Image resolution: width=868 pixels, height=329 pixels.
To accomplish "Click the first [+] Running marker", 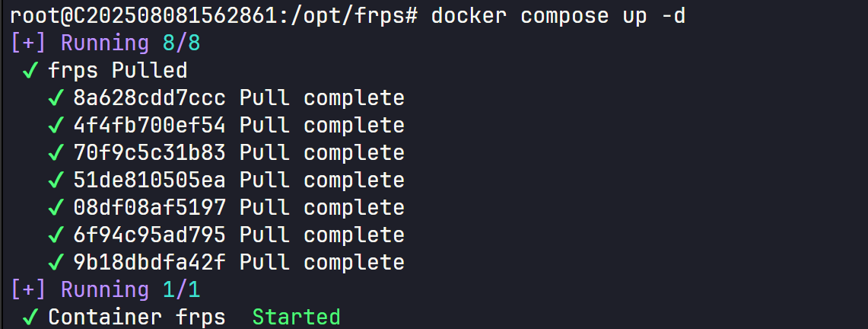I will [x=81, y=43].
